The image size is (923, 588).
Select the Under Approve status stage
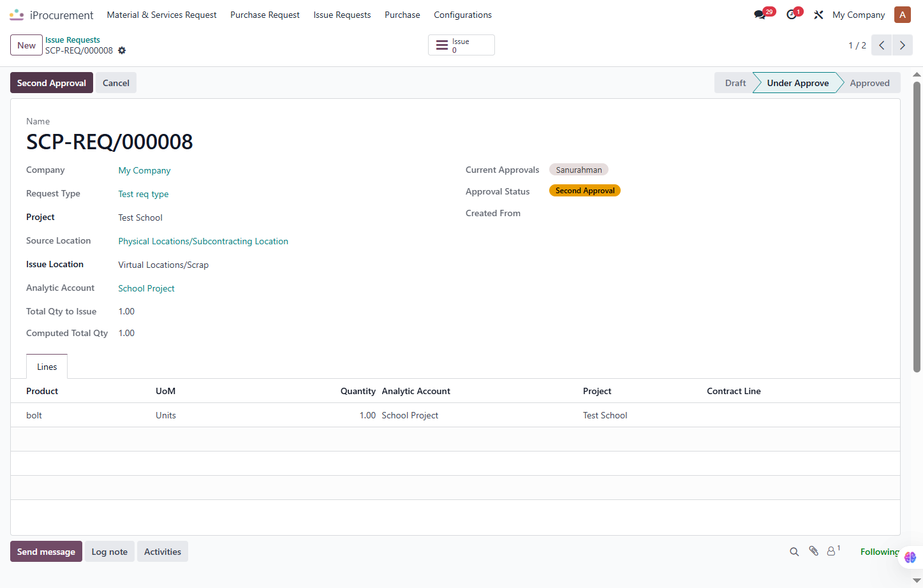pos(797,83)
